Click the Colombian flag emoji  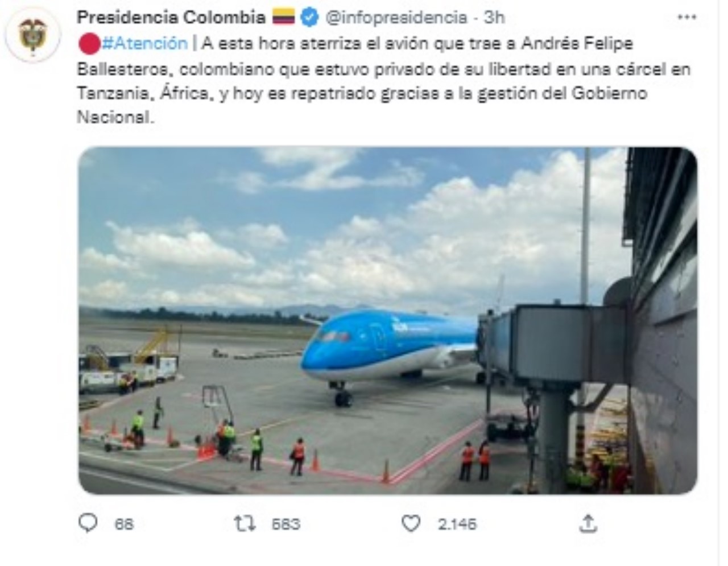283,18
